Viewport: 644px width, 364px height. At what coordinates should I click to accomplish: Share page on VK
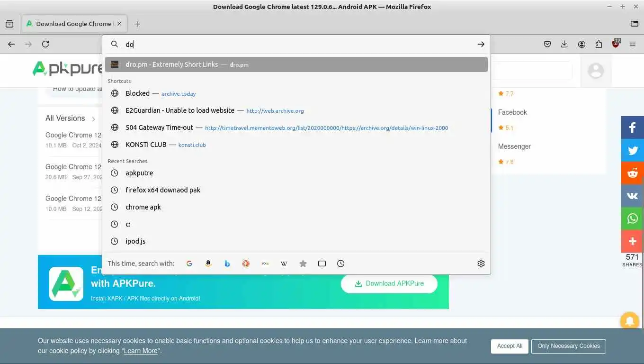pyautogui.click(x=633, y=196)
